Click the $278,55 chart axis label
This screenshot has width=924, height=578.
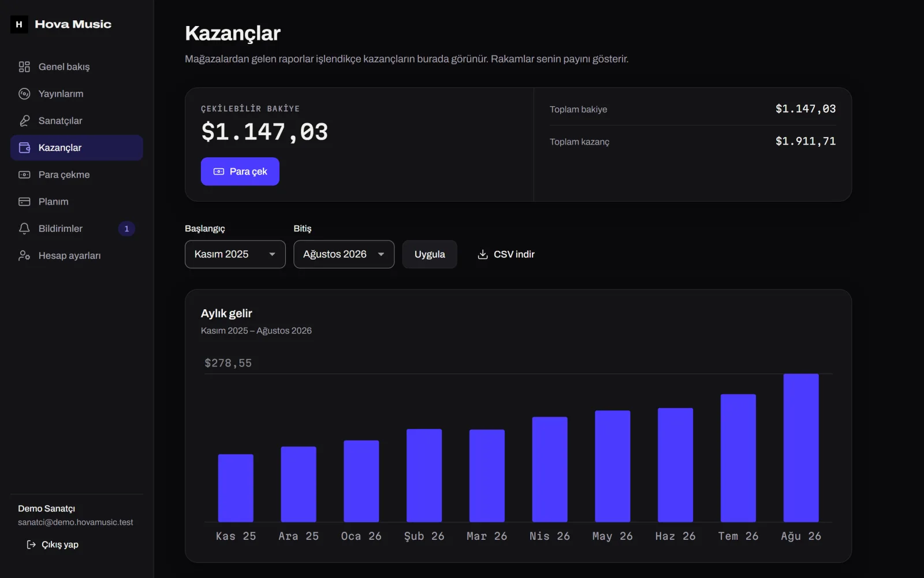[x=228, y=363]
